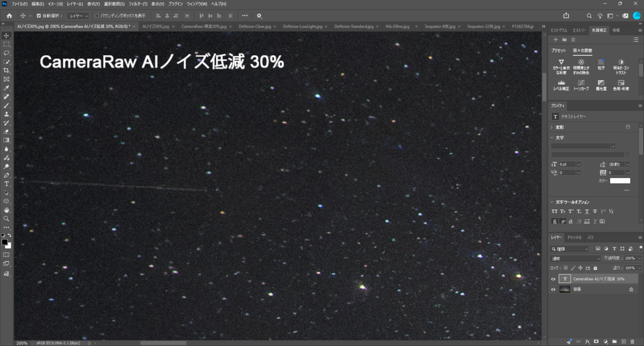
Task: Click the background color swatch in toolbox
Action: [9, 246]
